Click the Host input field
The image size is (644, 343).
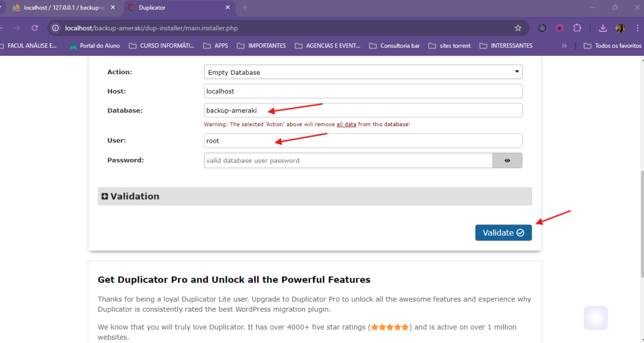(x=363, y=92)
